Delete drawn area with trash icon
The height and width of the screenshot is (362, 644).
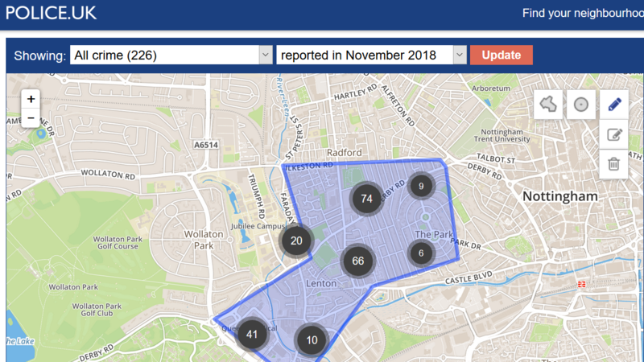613,163
